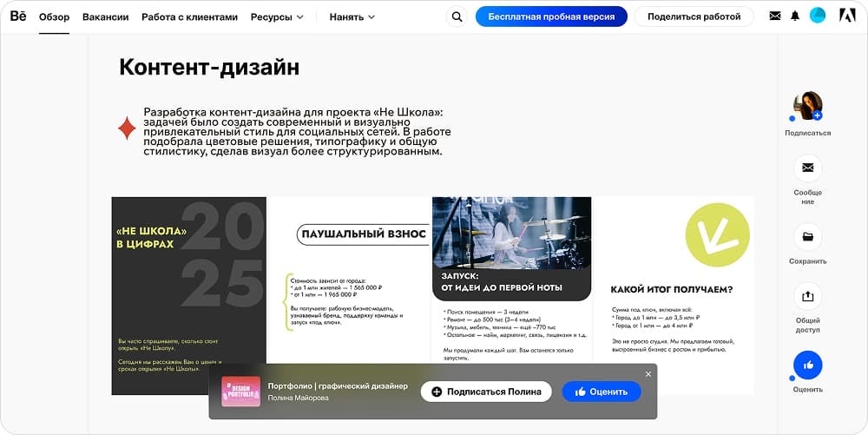868x435 pixels.
Task: Follow author via sidebar avatar
Action: click(x=808, y=106)
